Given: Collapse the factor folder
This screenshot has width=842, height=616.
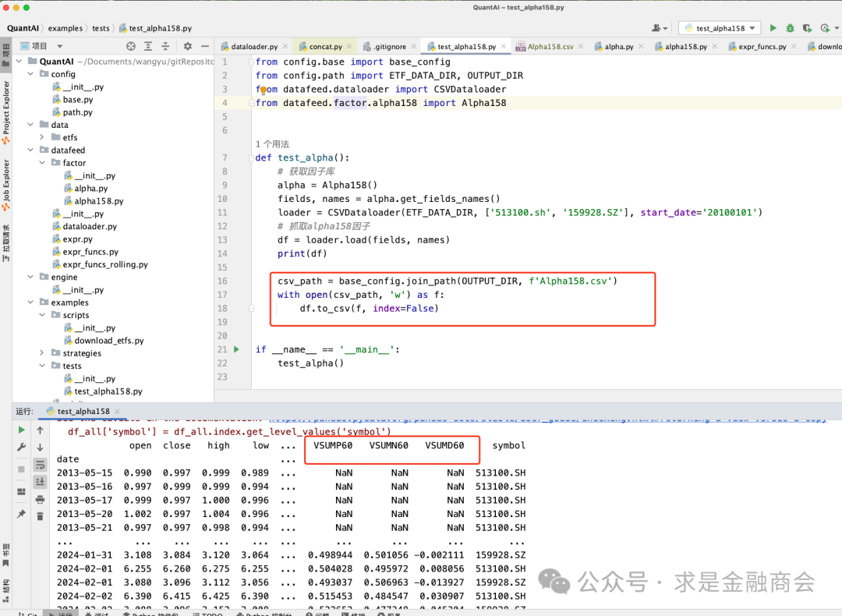Looking at the screenshot, I should click(42, 162).
